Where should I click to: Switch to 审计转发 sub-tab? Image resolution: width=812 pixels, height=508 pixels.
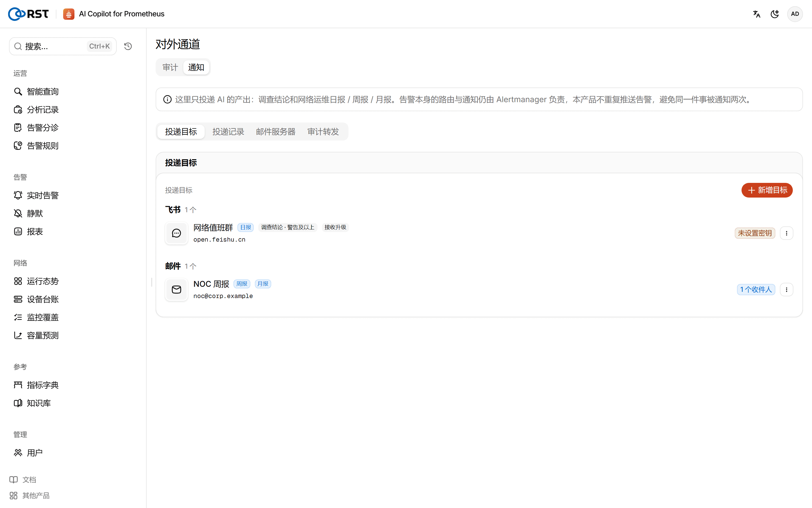(323, 132)
